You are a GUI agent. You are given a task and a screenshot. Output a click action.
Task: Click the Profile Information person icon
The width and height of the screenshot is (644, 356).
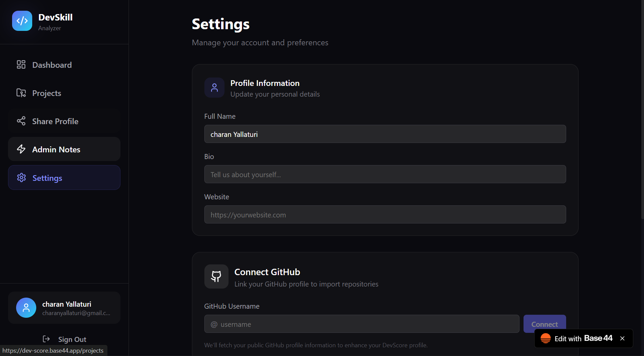click(x=214, y=88)
